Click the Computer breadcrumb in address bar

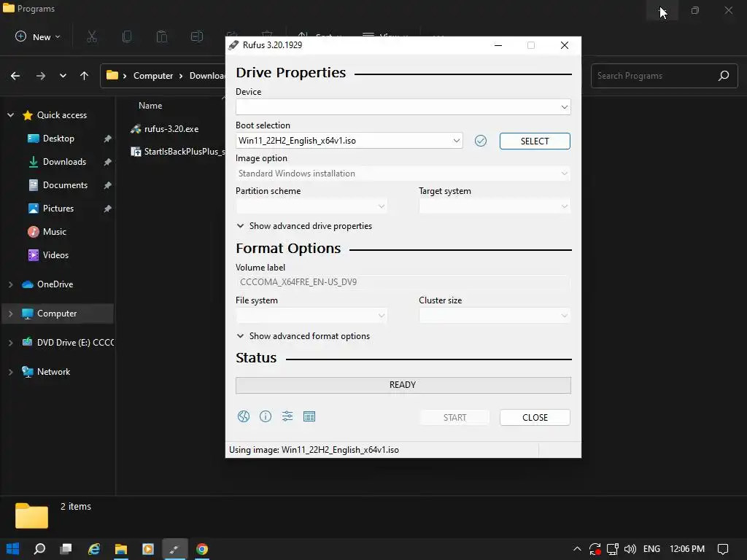point(153,76)
